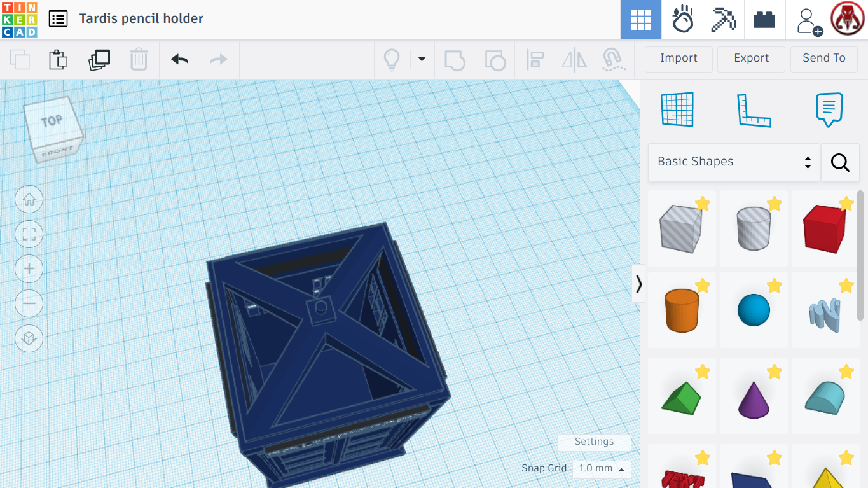This screenshot has height=488, width=868.
Task: Click the Ungroup shapes icon
Action: 495,60
